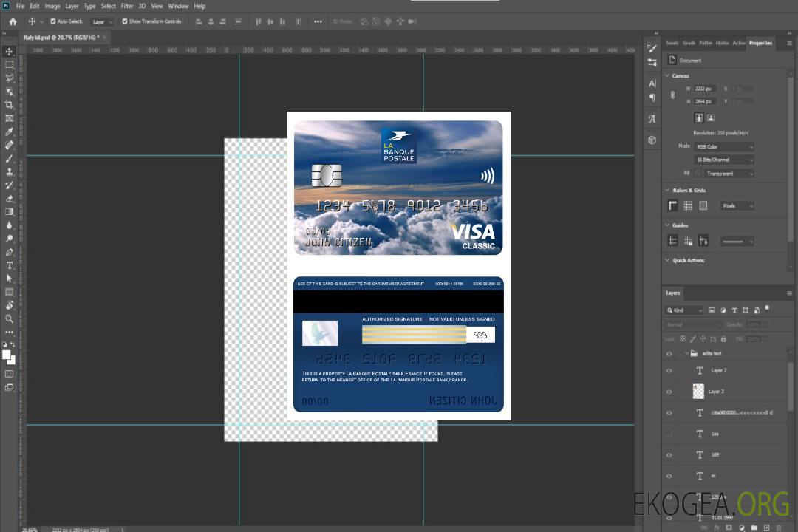Open the layer filter Kind dropdown
The image size is (798, 532).
pyautogui.click(x=684, y=310)
